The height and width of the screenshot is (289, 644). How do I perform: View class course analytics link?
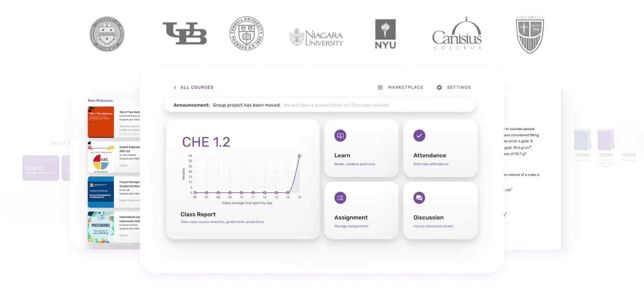tap(222, 222)
